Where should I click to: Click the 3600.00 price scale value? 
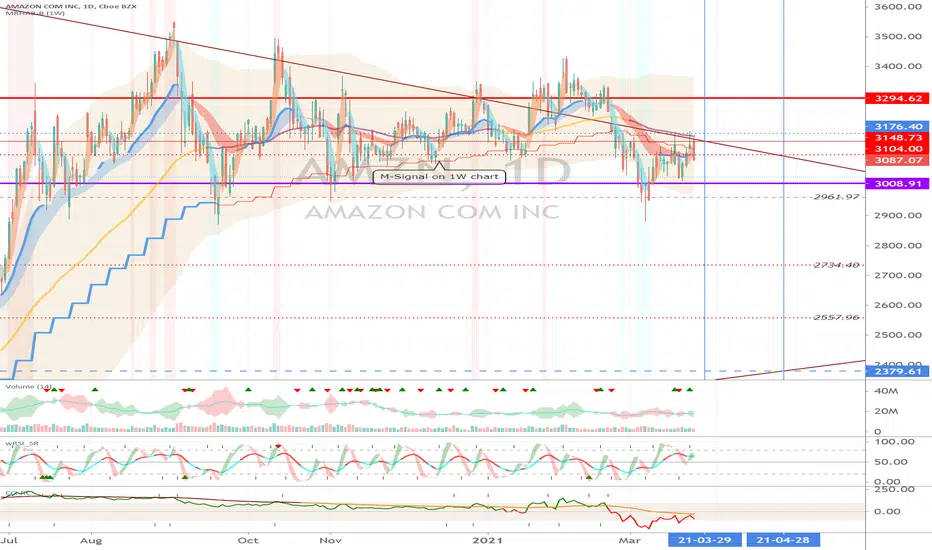pyautogui.click(x=898, y=7)
